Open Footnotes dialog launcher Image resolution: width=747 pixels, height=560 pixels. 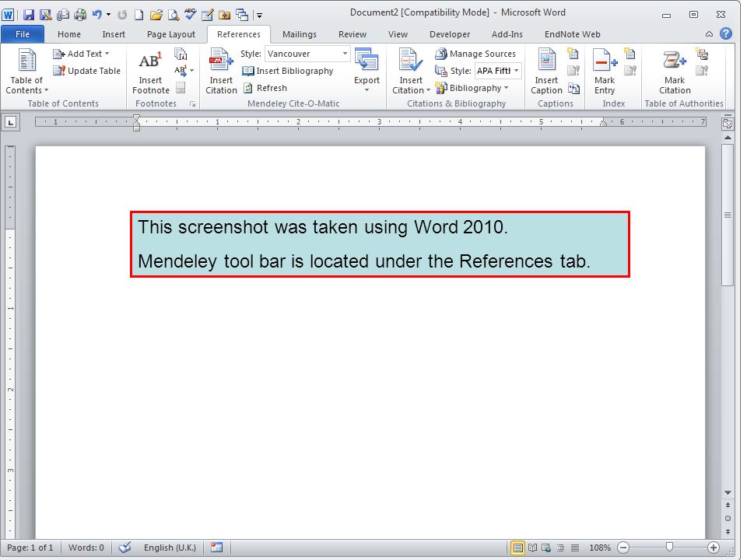192,103
